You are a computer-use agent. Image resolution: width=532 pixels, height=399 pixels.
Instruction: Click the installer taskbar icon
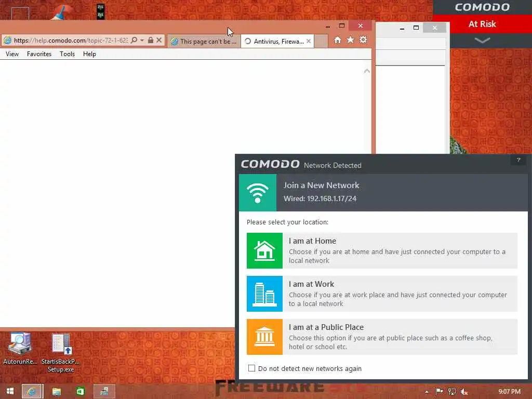click(x=104, y=391)
